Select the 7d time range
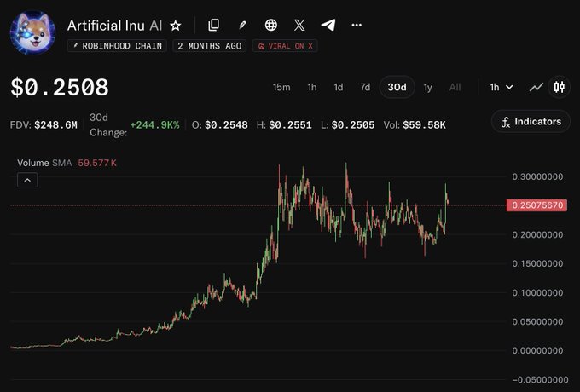This screenshot has height=392, width=580. click(365, 87)
